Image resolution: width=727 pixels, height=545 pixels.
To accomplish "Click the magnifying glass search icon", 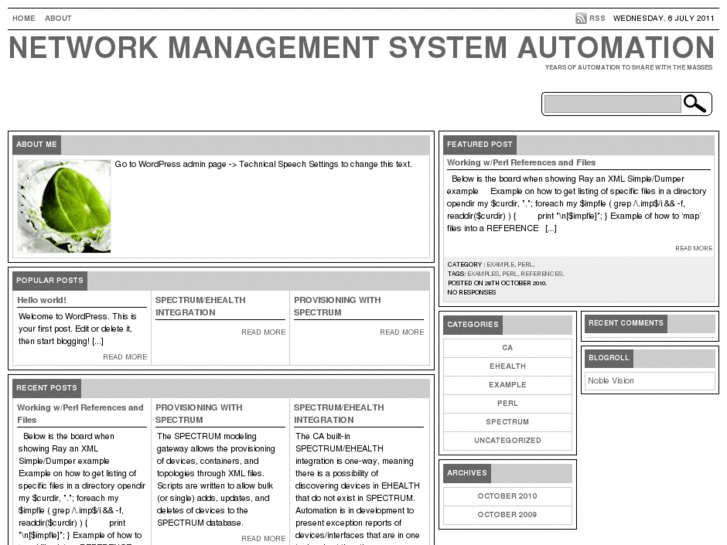I will tap(695, 103).
